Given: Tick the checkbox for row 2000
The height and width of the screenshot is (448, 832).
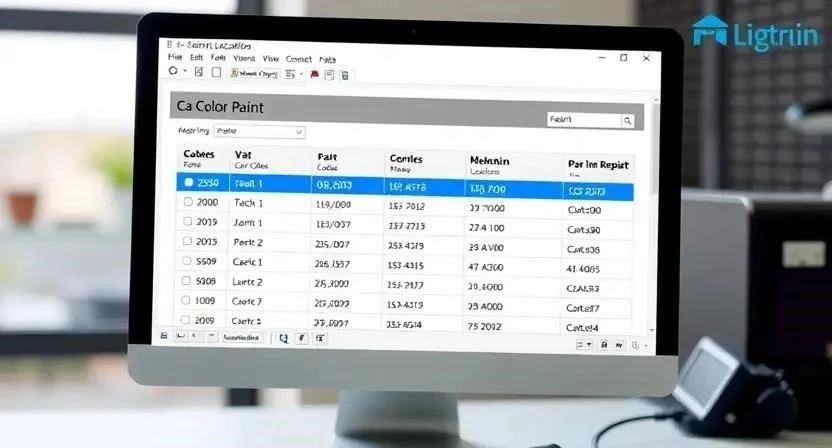Looking at the screenshot, I should pos(187,202).
